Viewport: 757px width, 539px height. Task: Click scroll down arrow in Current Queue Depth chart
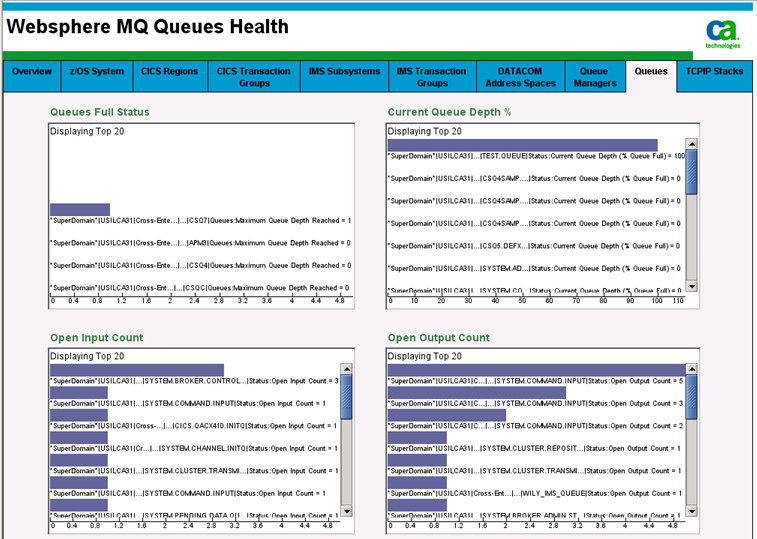(x=691, y=287)
